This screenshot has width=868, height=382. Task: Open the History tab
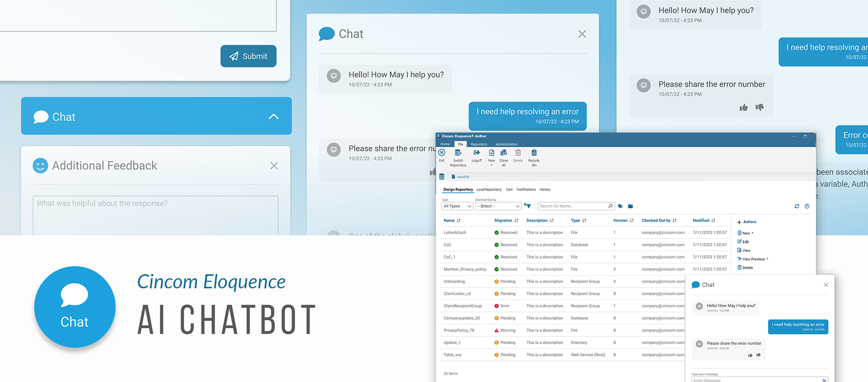tap(545, 190)
